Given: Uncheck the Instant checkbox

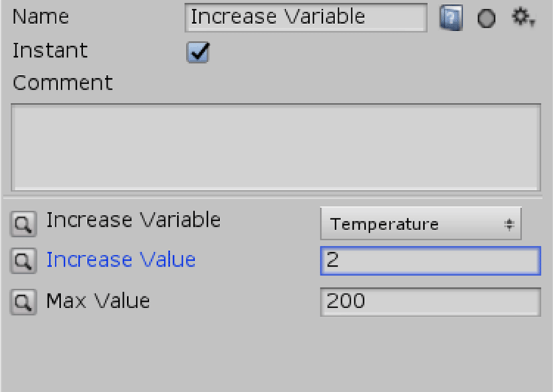Looking at the screenshot, I should click(x=198, y=52).
